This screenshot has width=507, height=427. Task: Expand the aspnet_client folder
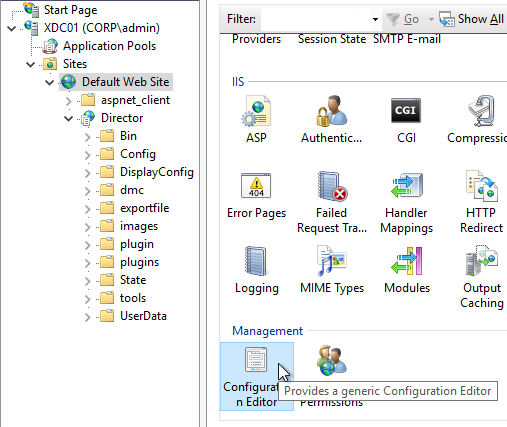(68, 101)
